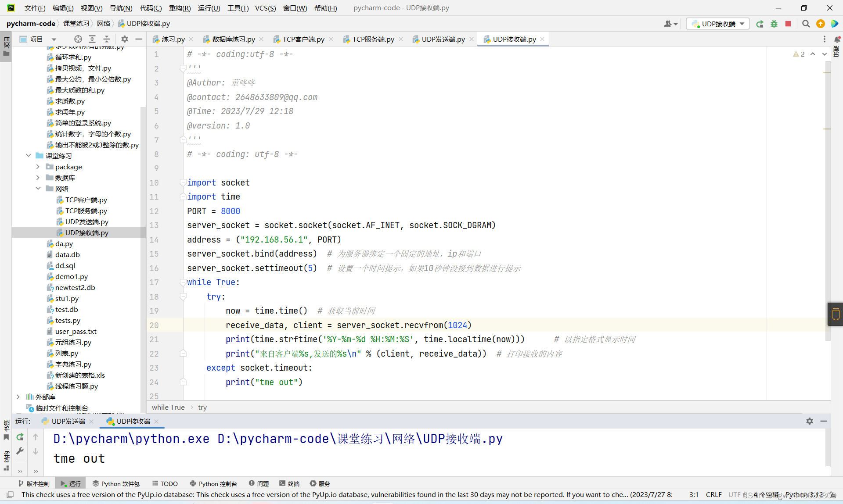Image resolution: width=843 pixels, height=504 pixels.
Task: Locate open file with target icon
Action: coord(78,39)
